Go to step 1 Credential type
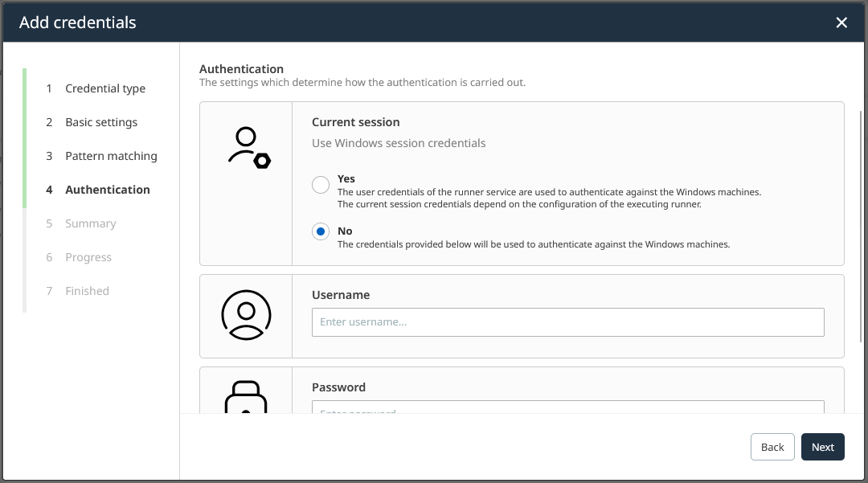 [x=104, y=88]
